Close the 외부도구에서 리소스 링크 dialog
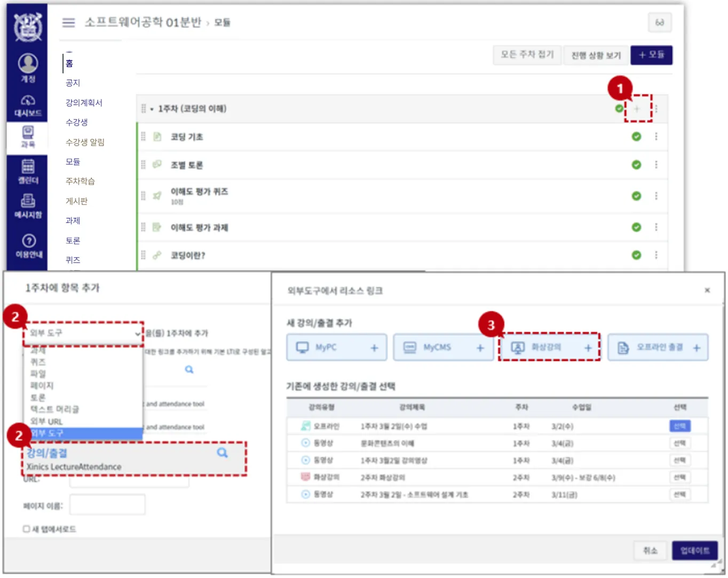Screen dimensions: 728x578 point(707,290)
